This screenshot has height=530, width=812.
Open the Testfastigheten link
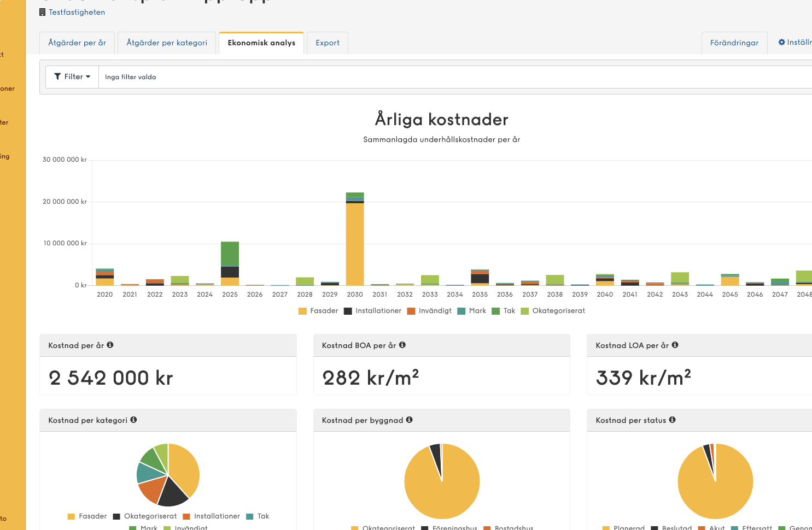(77, 12)
